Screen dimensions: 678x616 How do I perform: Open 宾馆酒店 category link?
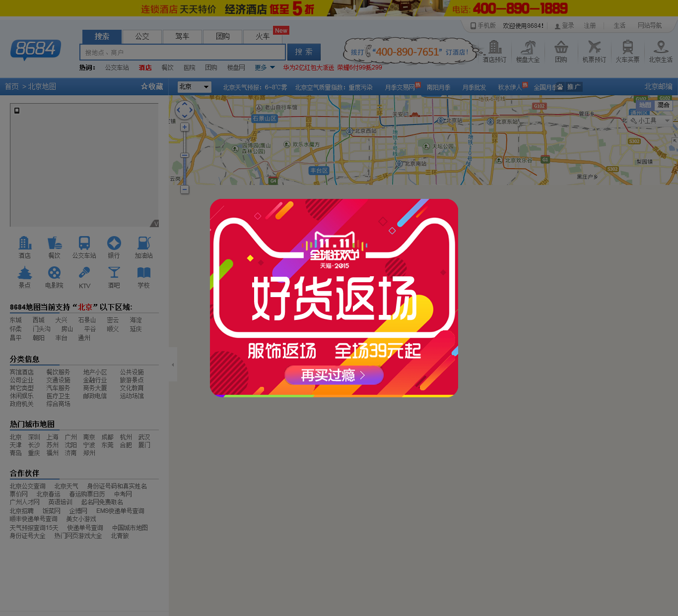click(22, 372)
